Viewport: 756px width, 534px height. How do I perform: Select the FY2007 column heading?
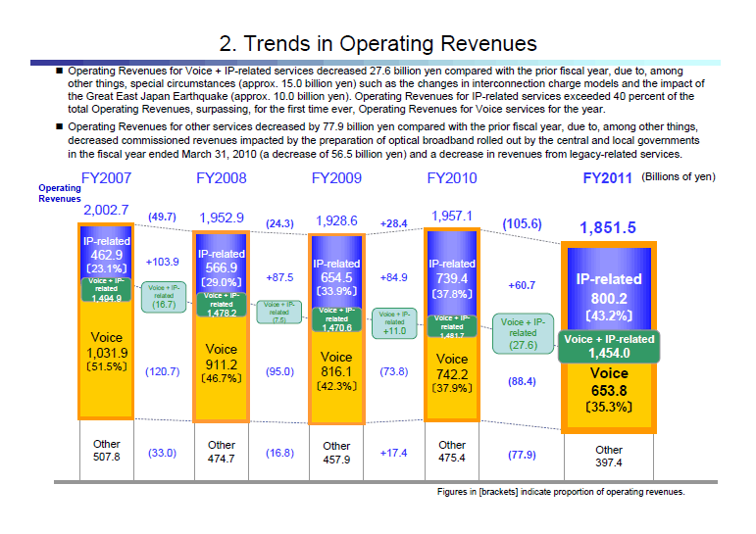pyautogui.click(x=106, y=178)
